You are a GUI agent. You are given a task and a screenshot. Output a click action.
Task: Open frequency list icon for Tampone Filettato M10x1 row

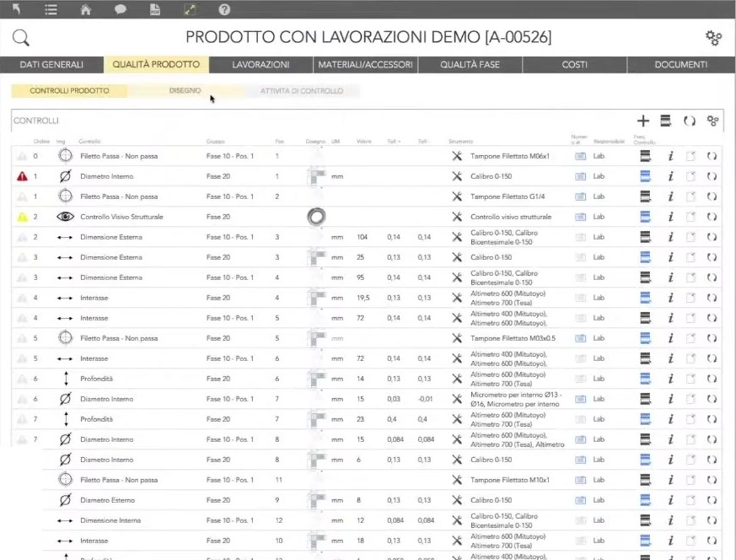pos(646,480)
